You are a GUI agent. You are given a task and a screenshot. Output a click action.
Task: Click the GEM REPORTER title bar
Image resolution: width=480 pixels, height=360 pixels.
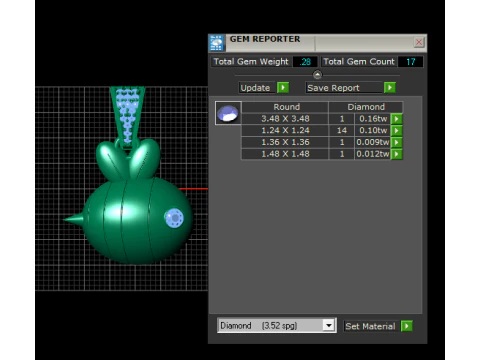[317, 43]
